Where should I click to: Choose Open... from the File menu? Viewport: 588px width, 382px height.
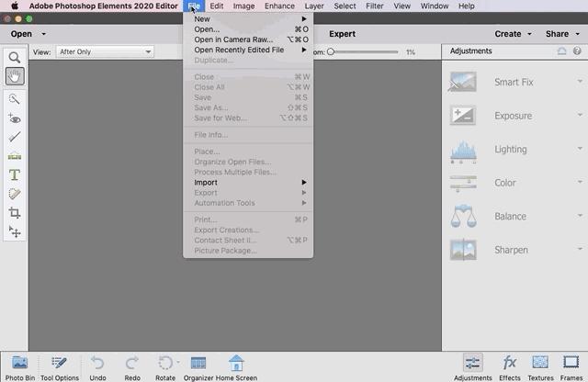[248, 29]
